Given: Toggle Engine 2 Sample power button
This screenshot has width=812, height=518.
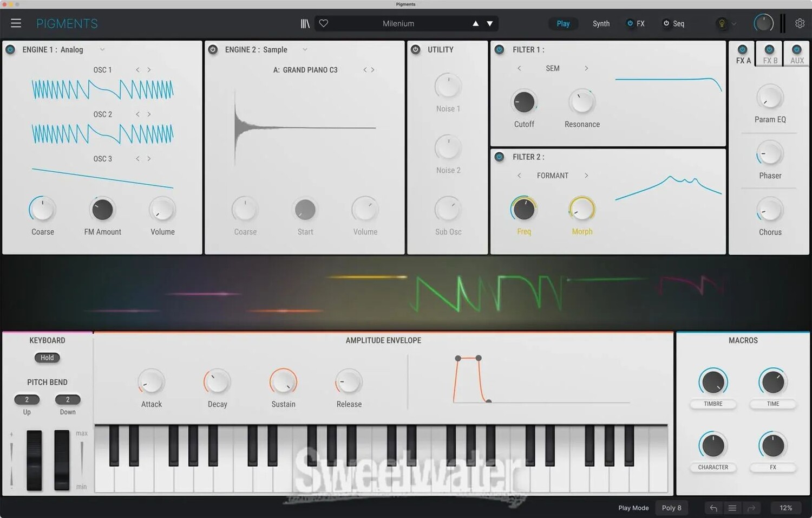Looking at the screenshot, I should click(x=213, y=49).
